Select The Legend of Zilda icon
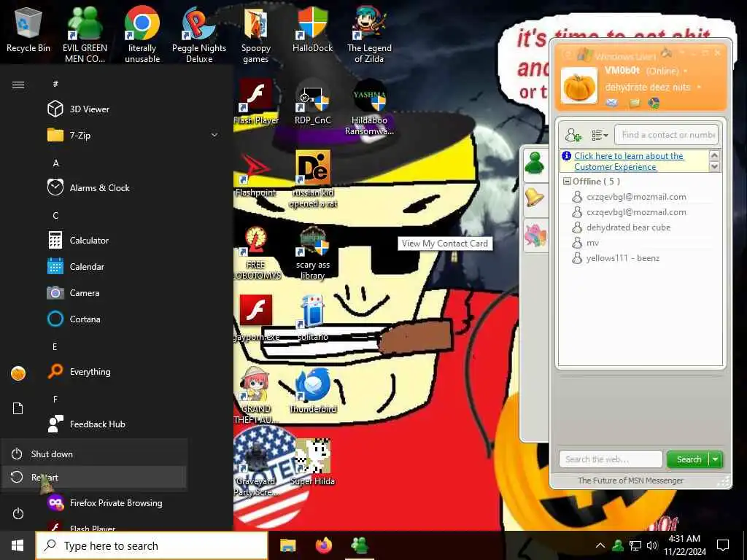 369,34
